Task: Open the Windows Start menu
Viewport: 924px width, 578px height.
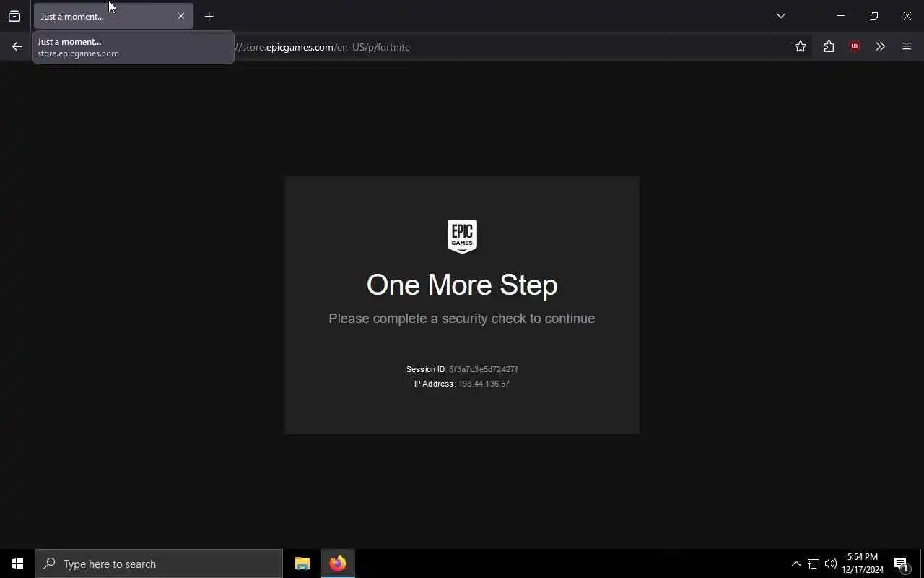Action: (x=17, y=564)
